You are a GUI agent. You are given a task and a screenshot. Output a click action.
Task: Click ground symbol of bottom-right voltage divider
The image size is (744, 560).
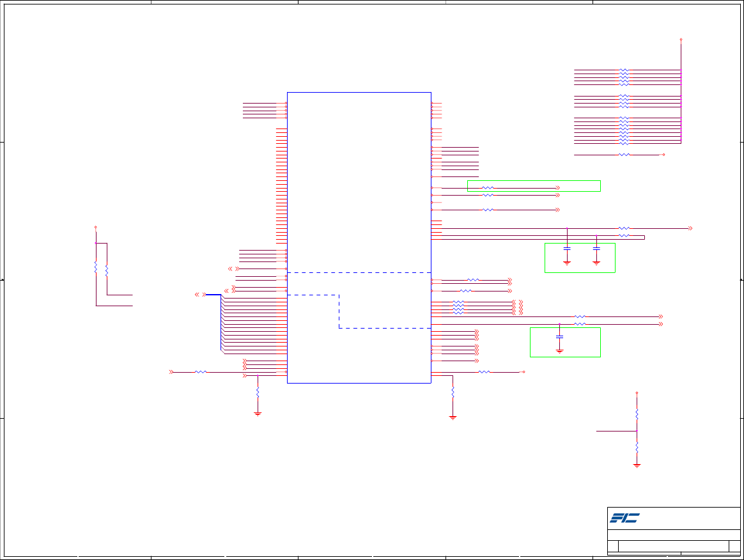(x=637, y=465)
